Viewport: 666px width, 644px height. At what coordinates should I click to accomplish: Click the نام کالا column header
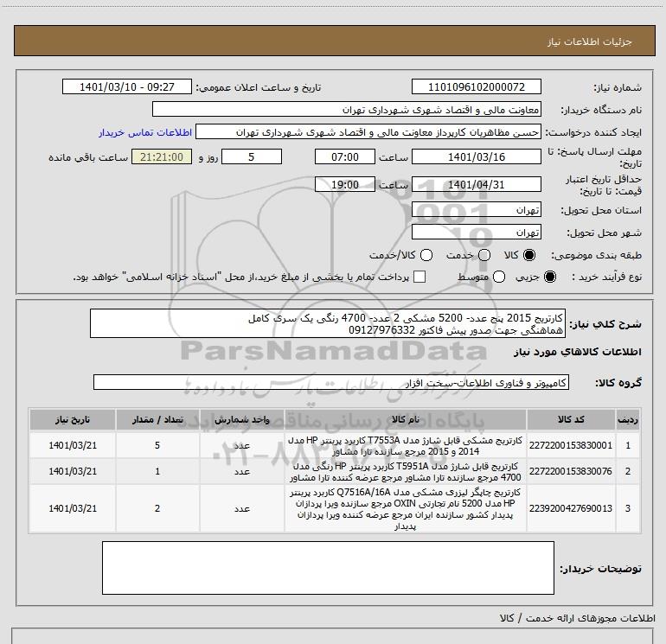point(406,420)
